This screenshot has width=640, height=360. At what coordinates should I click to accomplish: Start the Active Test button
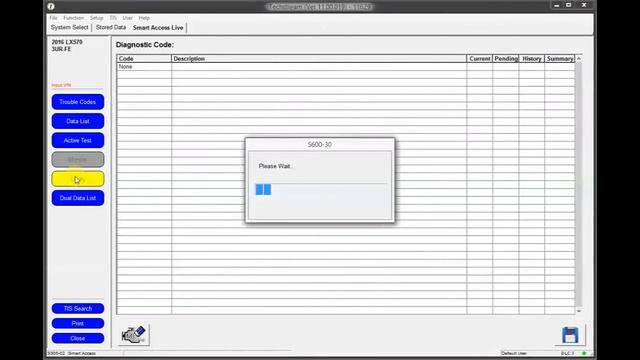coord(78,140)
